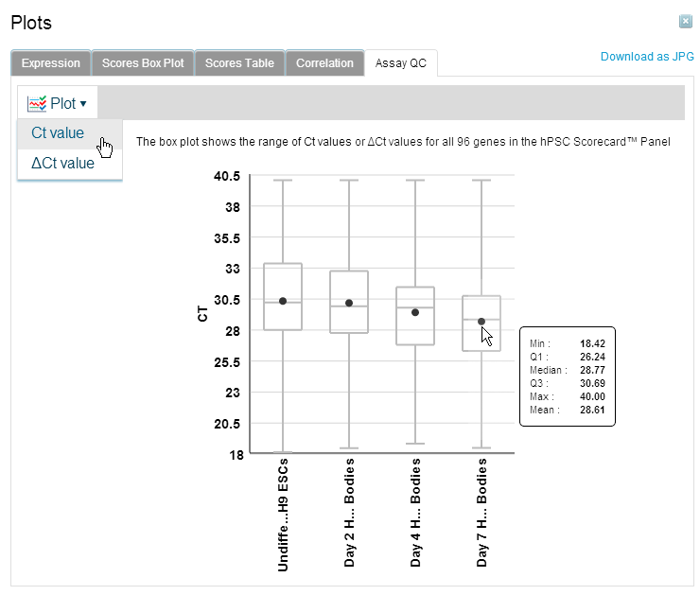Screen dimensions: 700x595
Task: Click the Day 7 Bodies mean dot
Action: pyautogui.click(x=481, y=322)
